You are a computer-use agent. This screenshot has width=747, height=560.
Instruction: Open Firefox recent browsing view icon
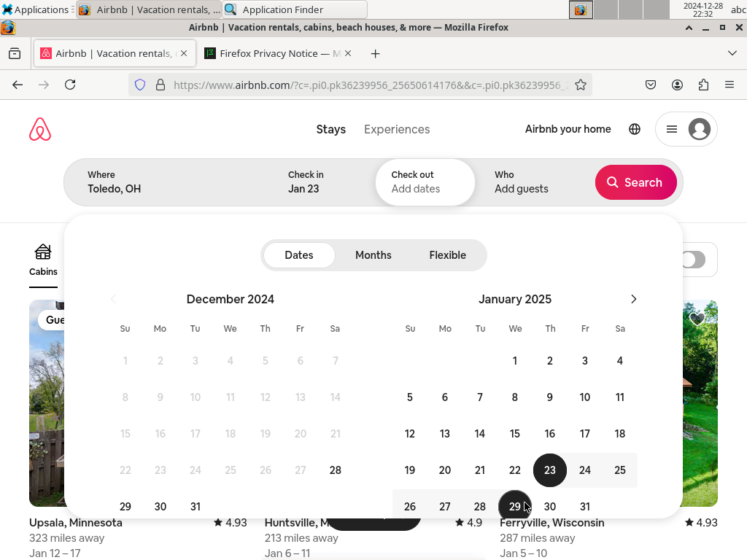(x=15, y=54)
